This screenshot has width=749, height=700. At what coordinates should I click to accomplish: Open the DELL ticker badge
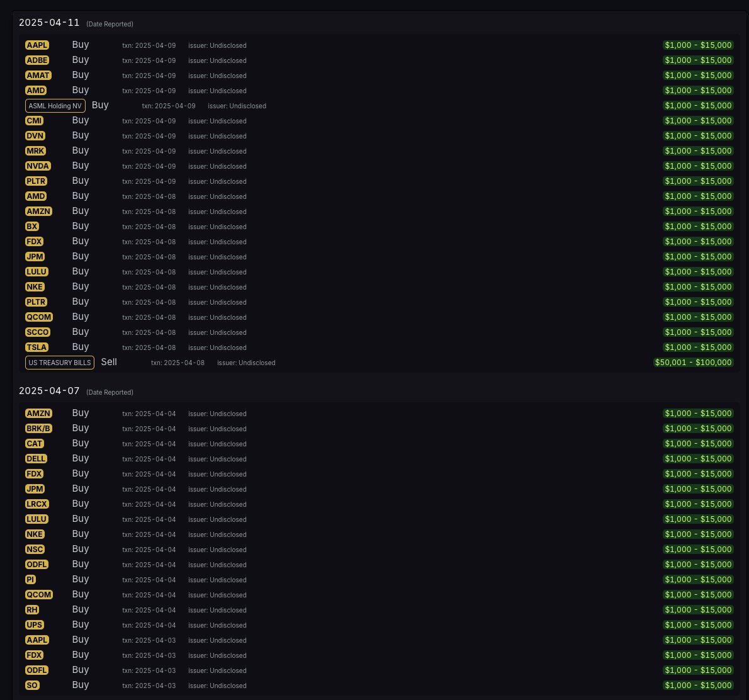(x=36, y=459)
